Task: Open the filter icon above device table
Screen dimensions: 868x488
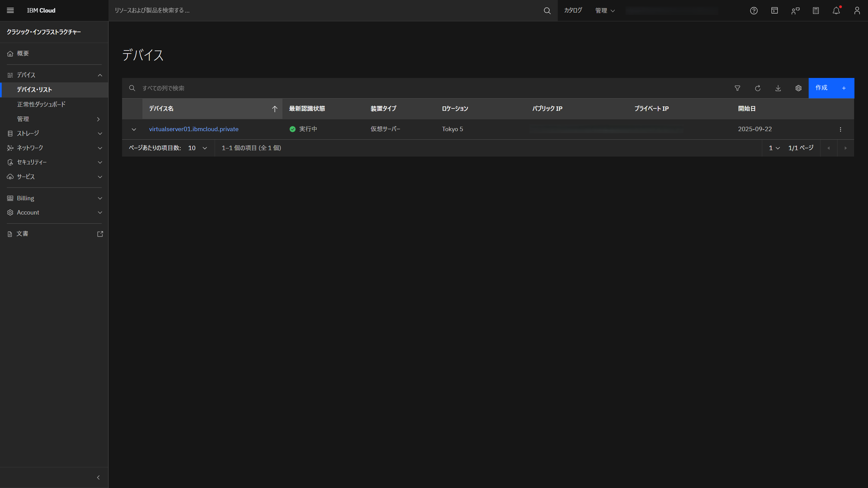Action: point(737,88)
